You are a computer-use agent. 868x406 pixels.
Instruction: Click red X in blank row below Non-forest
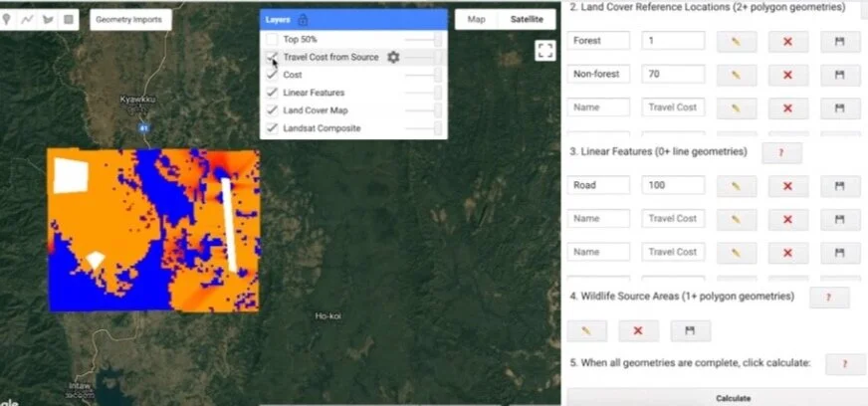(787, 107)
